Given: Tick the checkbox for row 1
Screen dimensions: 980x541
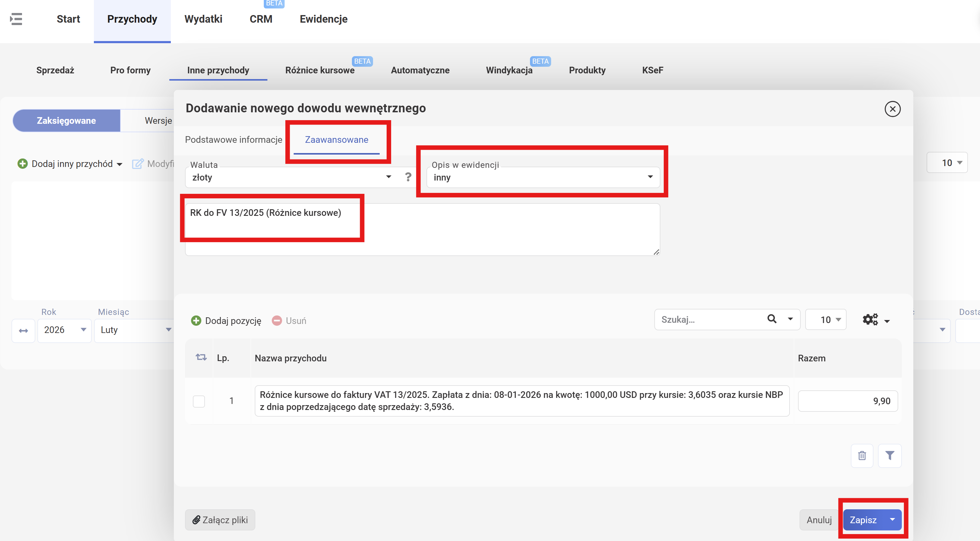Looking at the screenshot, I should click(x=199, y=401).
